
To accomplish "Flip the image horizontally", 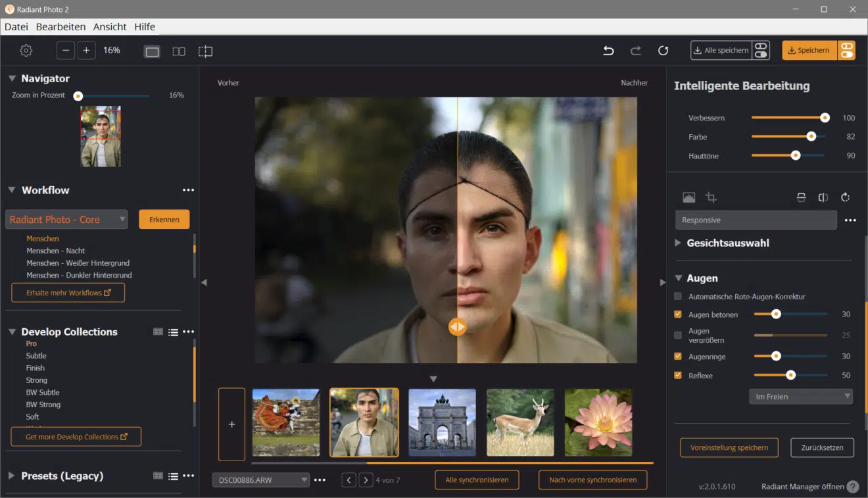I will [823, 197].
